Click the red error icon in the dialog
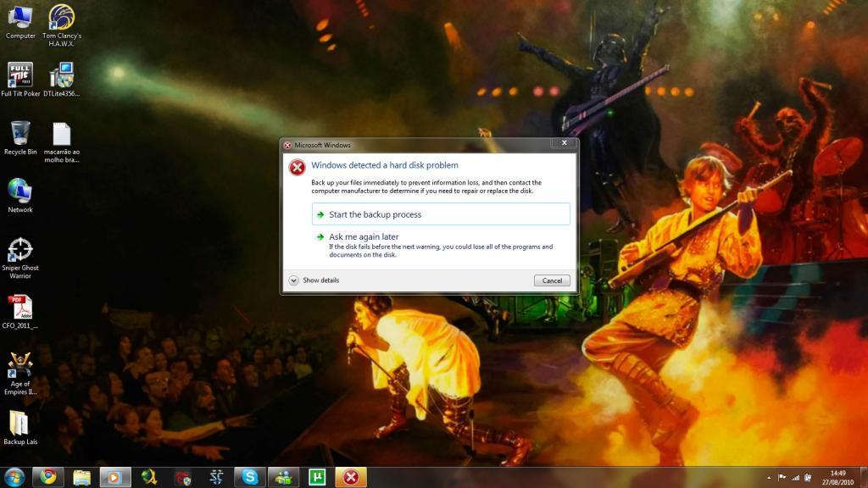 (x=298, y=167)
